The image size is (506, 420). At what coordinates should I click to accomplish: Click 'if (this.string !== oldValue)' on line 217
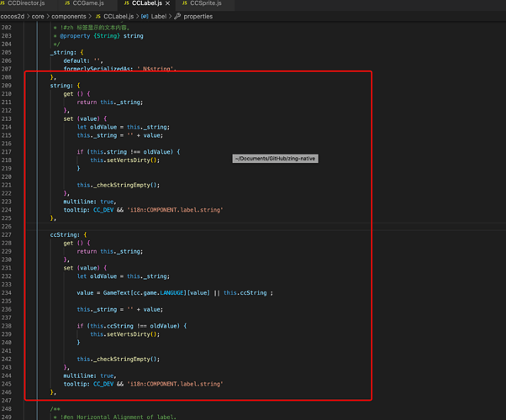coord(125,152)
